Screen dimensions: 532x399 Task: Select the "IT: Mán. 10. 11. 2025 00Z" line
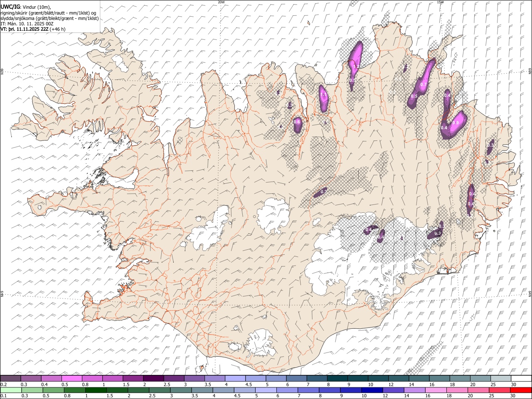[27, 24]
